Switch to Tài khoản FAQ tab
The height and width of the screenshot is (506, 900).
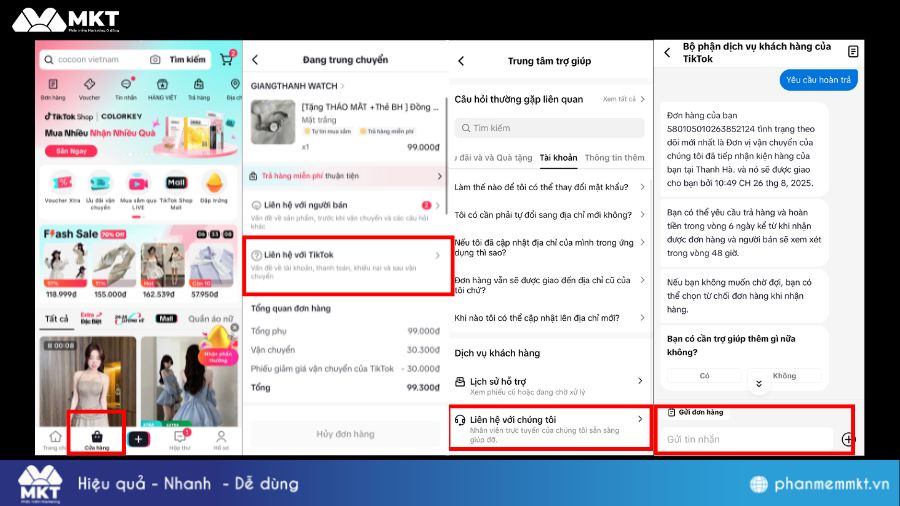coord(558,158)
